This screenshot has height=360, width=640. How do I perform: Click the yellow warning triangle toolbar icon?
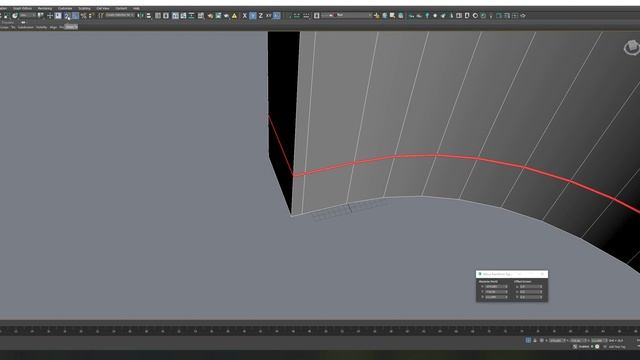(234, 16)
